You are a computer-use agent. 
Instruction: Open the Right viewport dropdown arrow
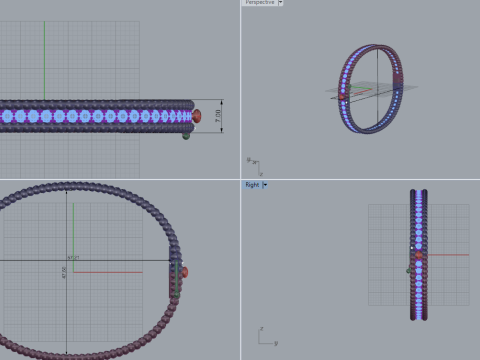(265, 185)
